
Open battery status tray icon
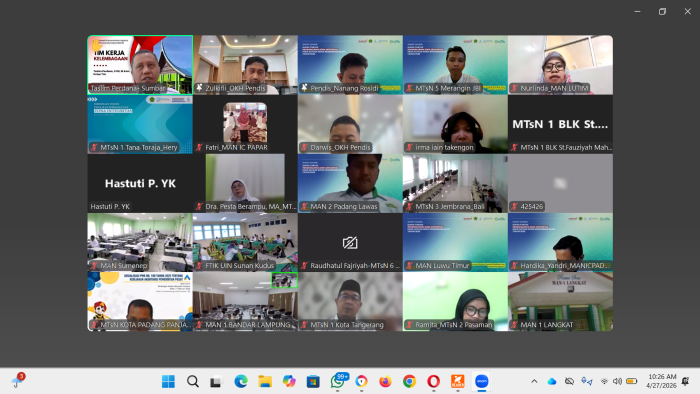(632, 382)
